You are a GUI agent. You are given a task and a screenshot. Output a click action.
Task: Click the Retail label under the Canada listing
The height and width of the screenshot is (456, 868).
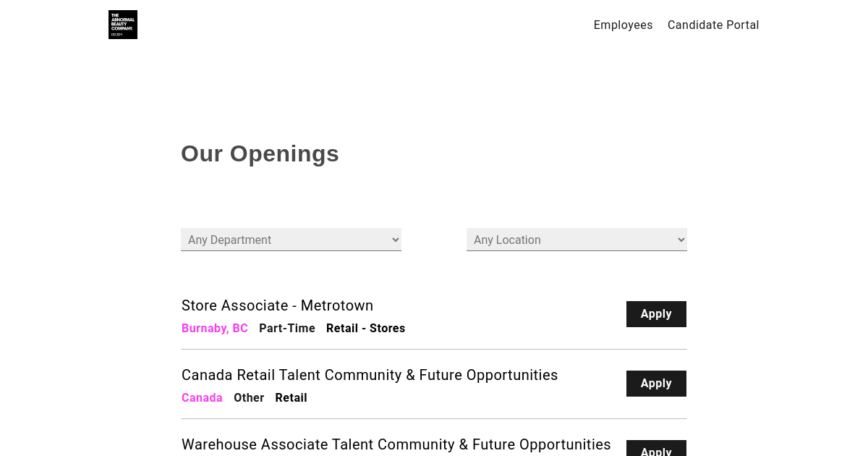click(x=291, y=398)
